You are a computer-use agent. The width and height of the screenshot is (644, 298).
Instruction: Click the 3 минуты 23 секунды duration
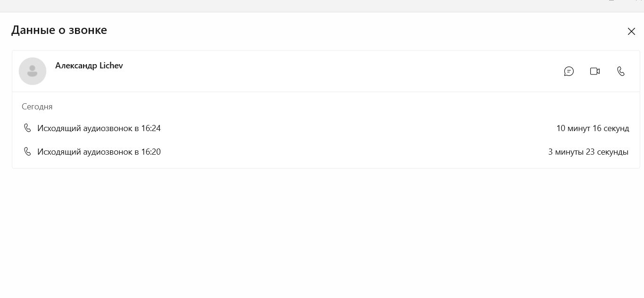pyautogui.click(x=588, y=152)
